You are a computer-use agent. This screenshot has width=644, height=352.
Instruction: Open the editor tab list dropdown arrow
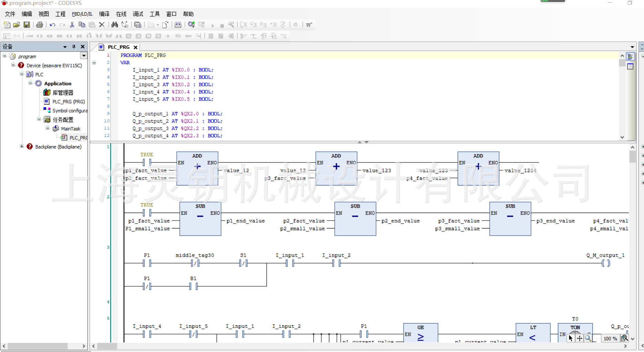(x=632, y=47)
